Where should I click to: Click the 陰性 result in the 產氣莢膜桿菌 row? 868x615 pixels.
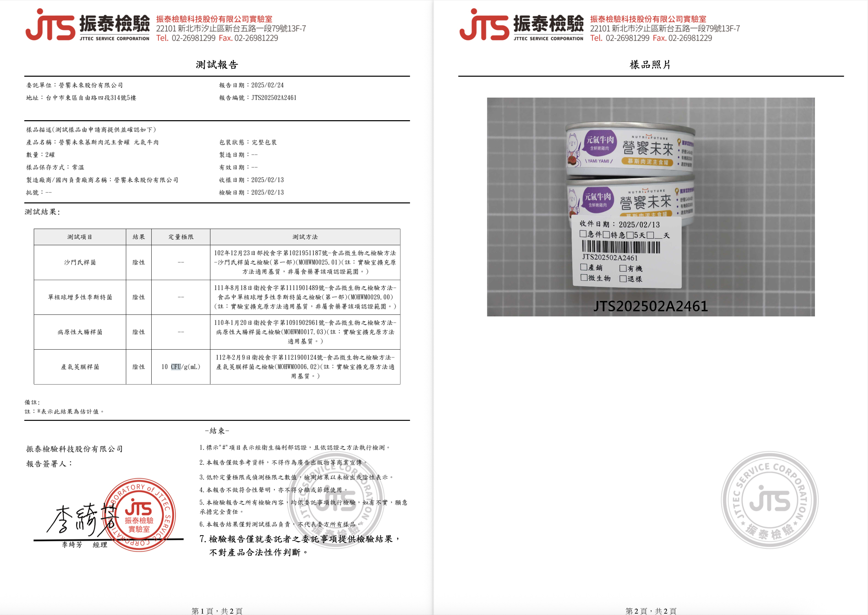[x=139, y=367]
